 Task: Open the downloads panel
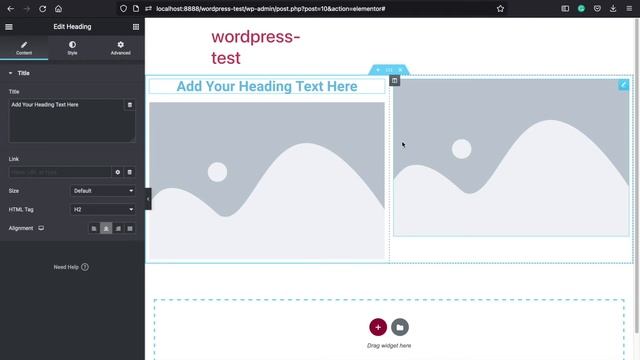(613, 9)
